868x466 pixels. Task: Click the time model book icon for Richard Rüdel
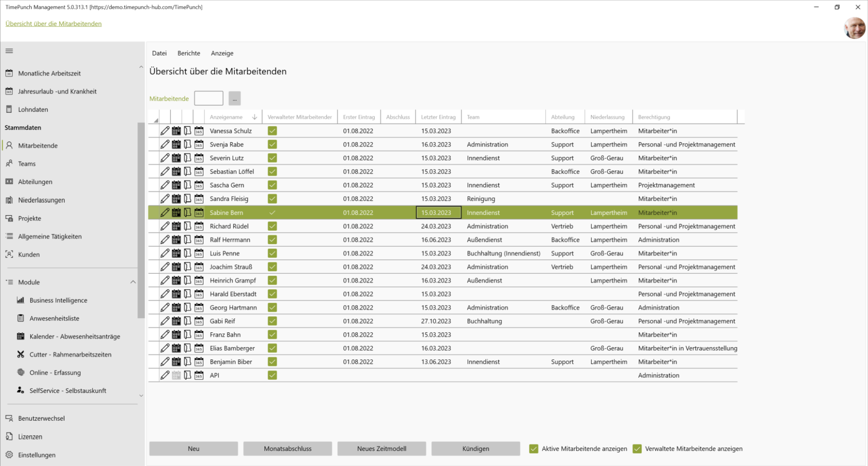coord(188,226)
